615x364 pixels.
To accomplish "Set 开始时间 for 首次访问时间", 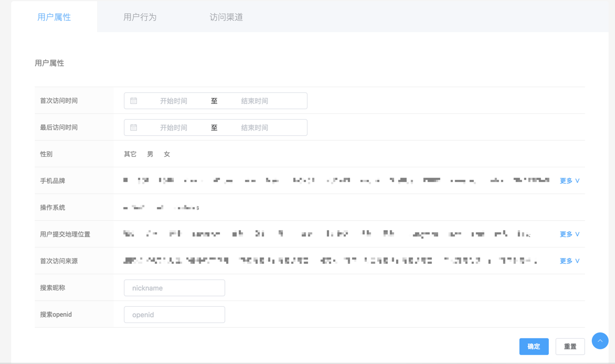I will [x=174, y=101].
